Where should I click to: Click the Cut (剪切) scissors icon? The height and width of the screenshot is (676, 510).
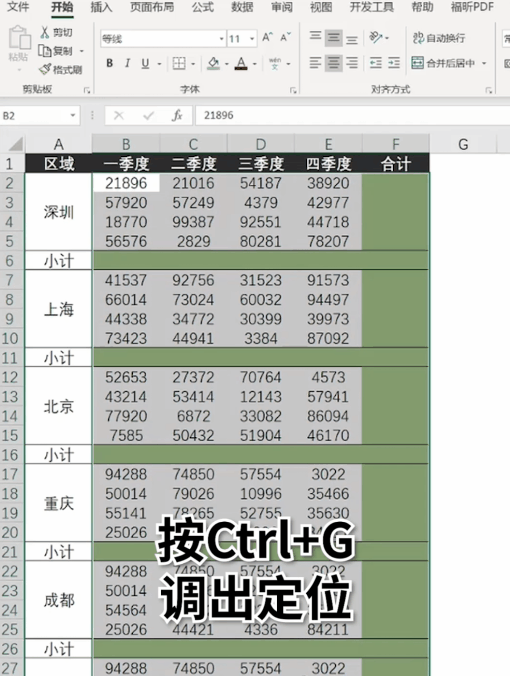(45, 32)
